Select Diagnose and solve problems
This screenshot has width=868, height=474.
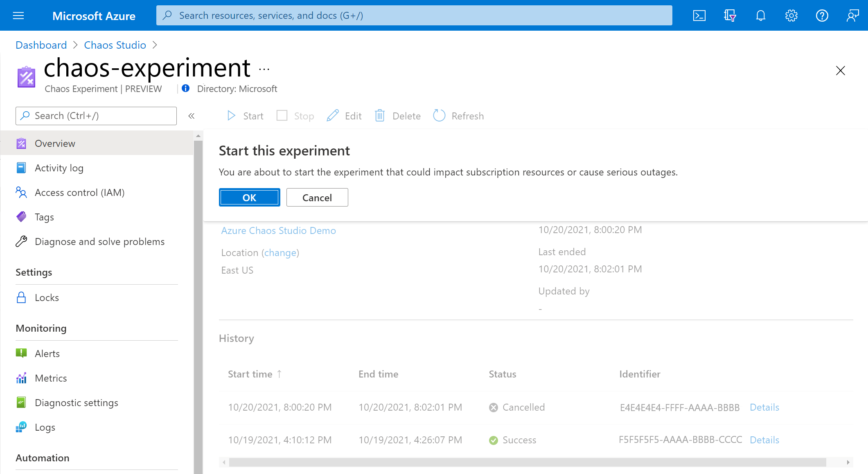pos(99,241)
